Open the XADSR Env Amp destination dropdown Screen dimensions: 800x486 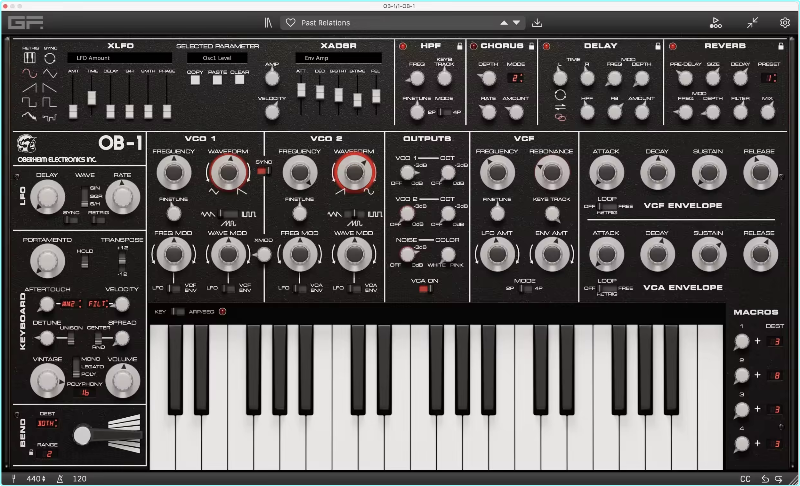[x=338, y=58]
